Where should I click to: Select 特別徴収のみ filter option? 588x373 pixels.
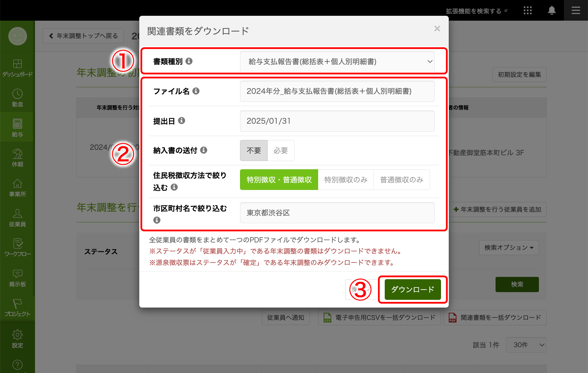(346, 180)
